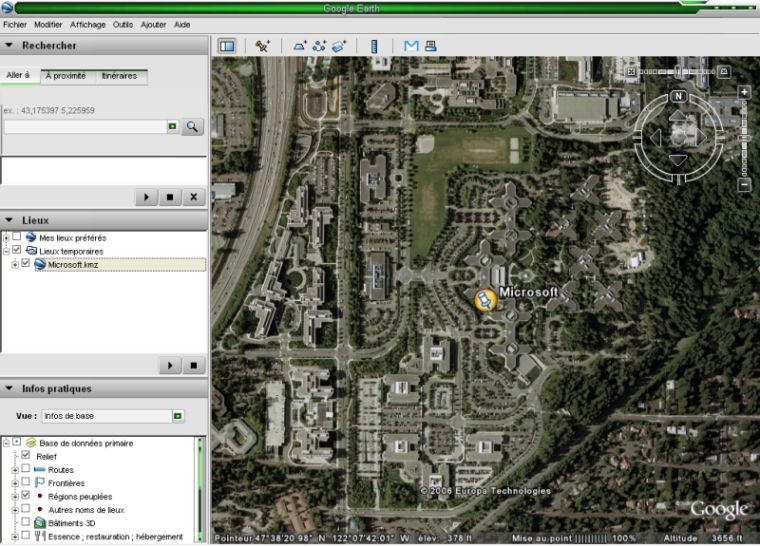The height and width of the screenshot is (547, 760).
Task: Expand the Microsoft.kmz tree node
Action: point(15,265)
